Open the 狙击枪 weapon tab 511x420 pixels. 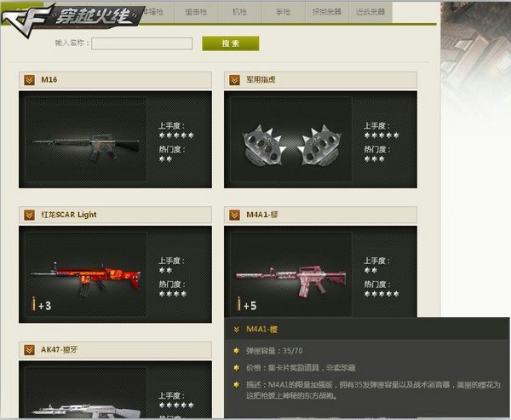[x=196, y=12]
